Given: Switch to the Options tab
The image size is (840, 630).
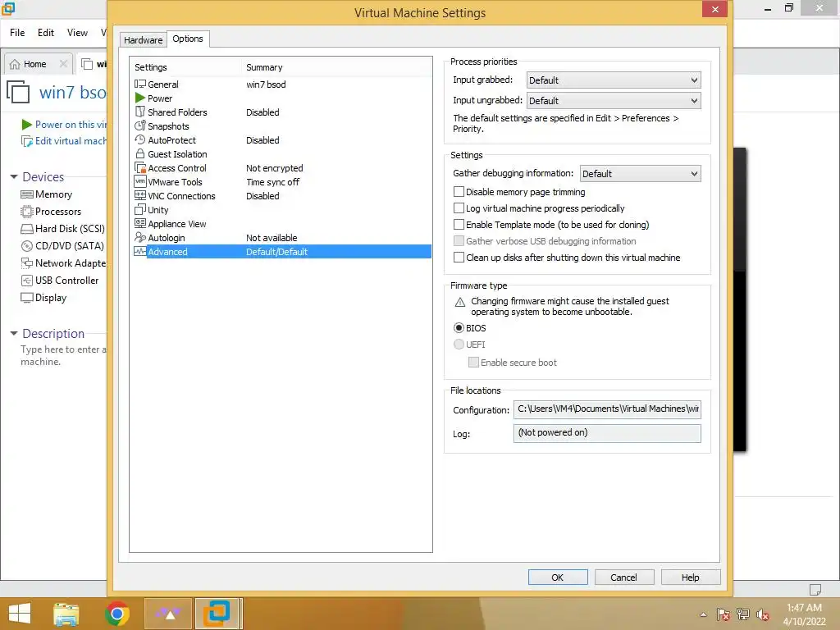Looking at the screenshot, I should coord(188,39).
